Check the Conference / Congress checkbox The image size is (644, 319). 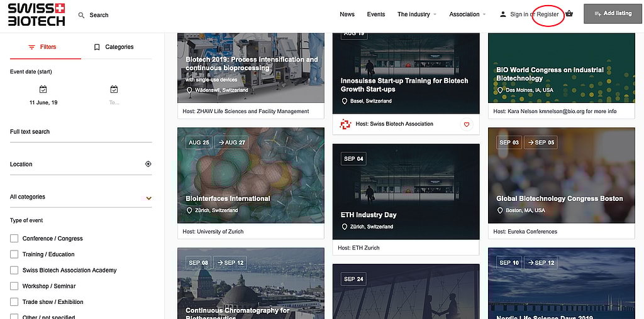point(14,239)
